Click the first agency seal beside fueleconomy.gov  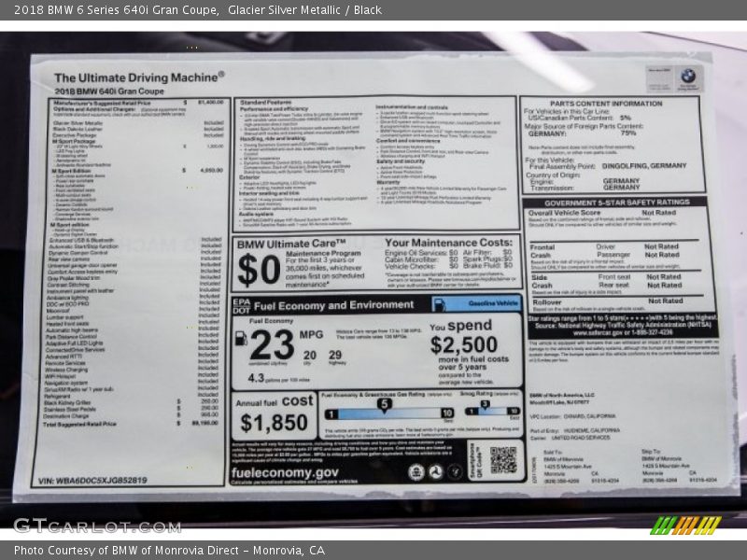(x=416, y=472)
